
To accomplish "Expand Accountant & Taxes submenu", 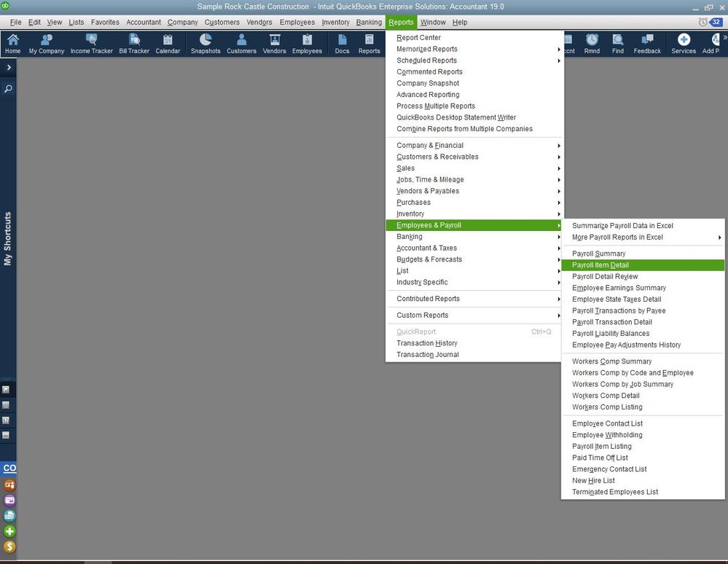I will pyautogui.click(x=474, y=248).
